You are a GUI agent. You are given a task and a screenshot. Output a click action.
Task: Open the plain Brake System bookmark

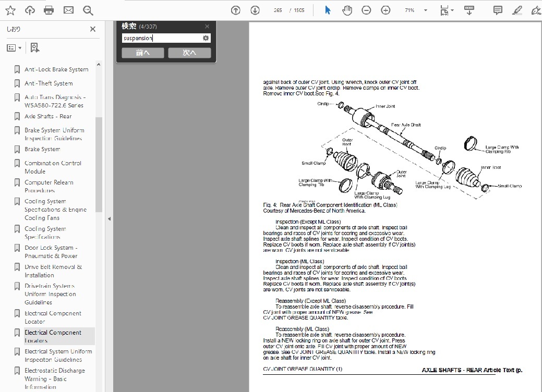click(x=42, y=149)
